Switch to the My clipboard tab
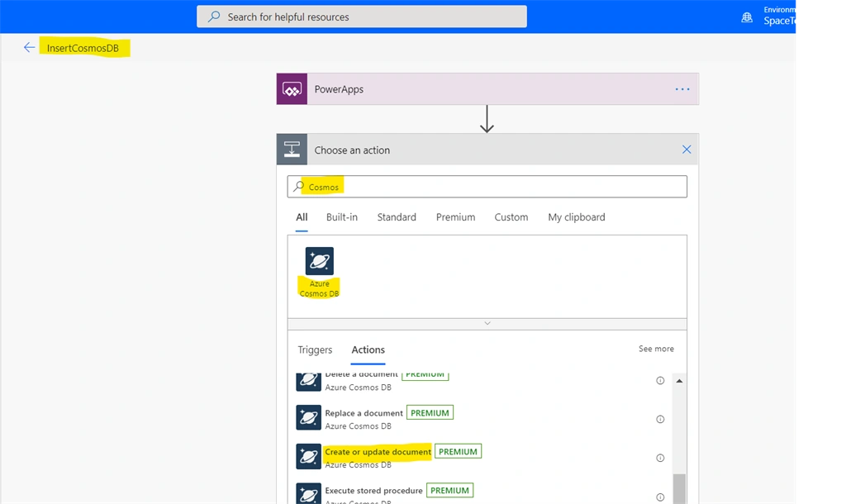Screen dimensions: 846x504 [576, 217]
